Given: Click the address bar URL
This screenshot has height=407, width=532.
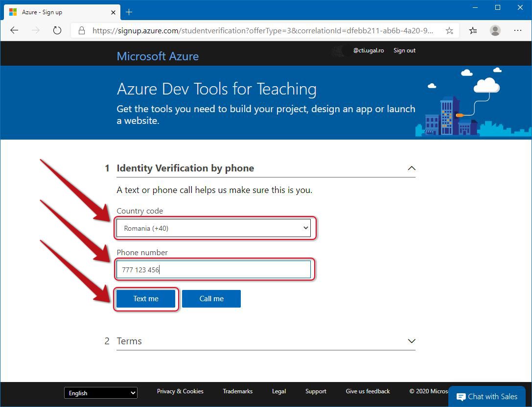Looking at the screenshot, I should point(263,30).
